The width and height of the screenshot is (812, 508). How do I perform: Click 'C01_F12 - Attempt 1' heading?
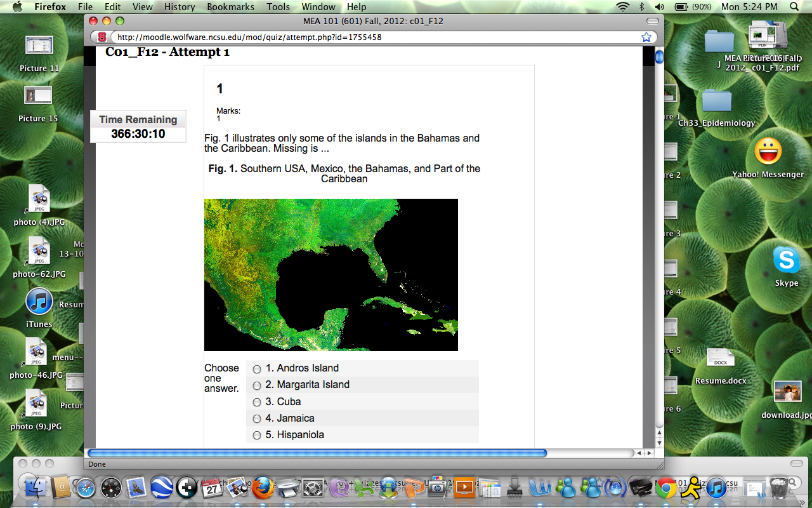pos(167,52)
